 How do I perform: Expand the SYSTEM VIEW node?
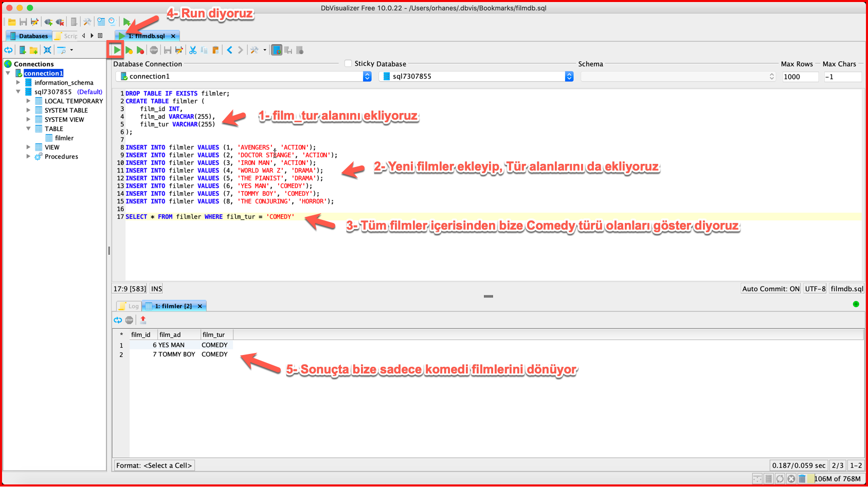pyautogui.click(x=29, y=119)
